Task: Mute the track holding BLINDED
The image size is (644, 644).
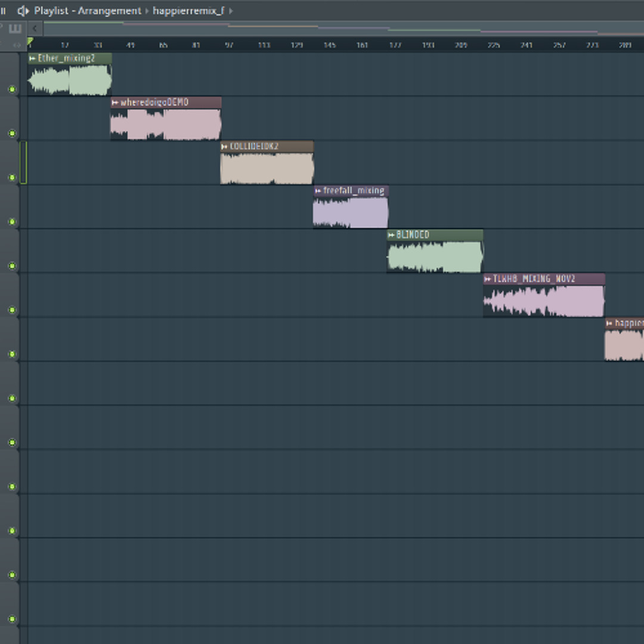Action: [x=13, y=266]
